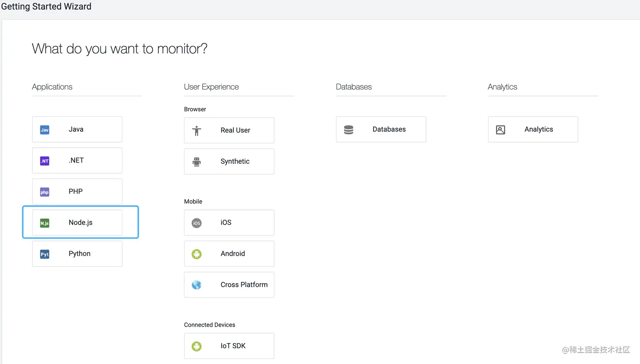Click 'What do you want to monitor?' heading
This screenshot has width=640, height=364.
point(120,49)
